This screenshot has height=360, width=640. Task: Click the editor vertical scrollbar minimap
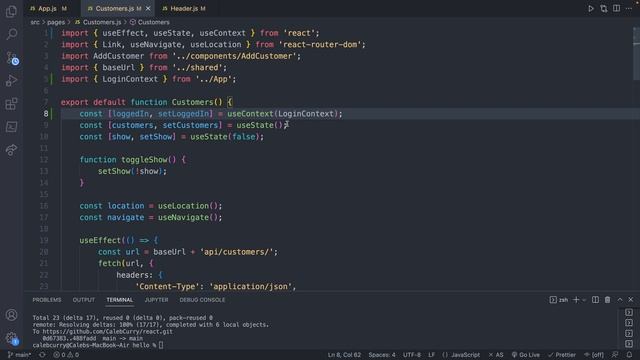coord(636,53)
